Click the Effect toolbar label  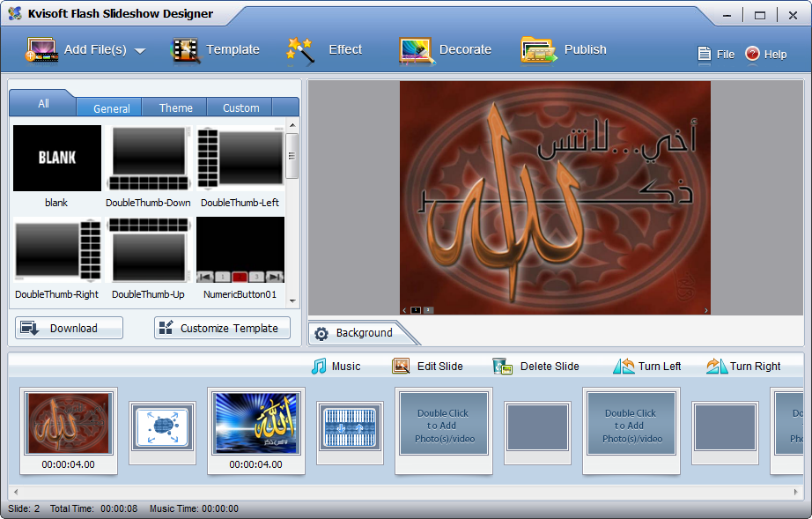pyautogui.click(x=345, y=49)
